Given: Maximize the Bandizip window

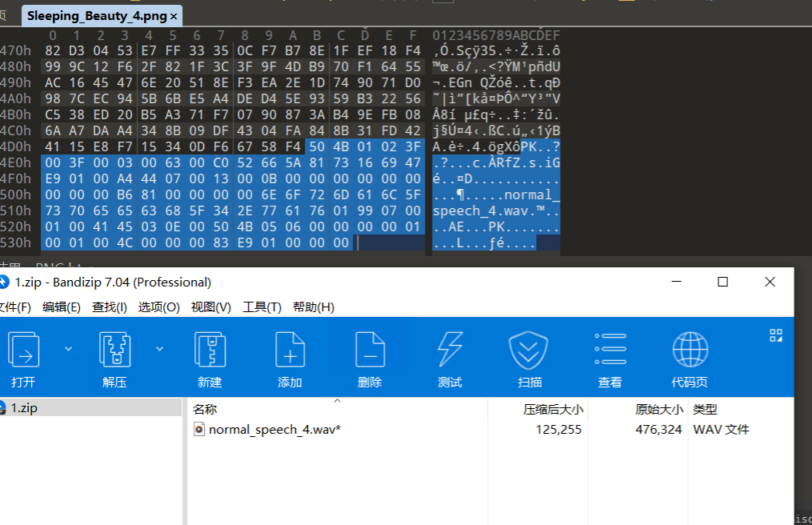Looking at the screenshot, I should [723, 282].
